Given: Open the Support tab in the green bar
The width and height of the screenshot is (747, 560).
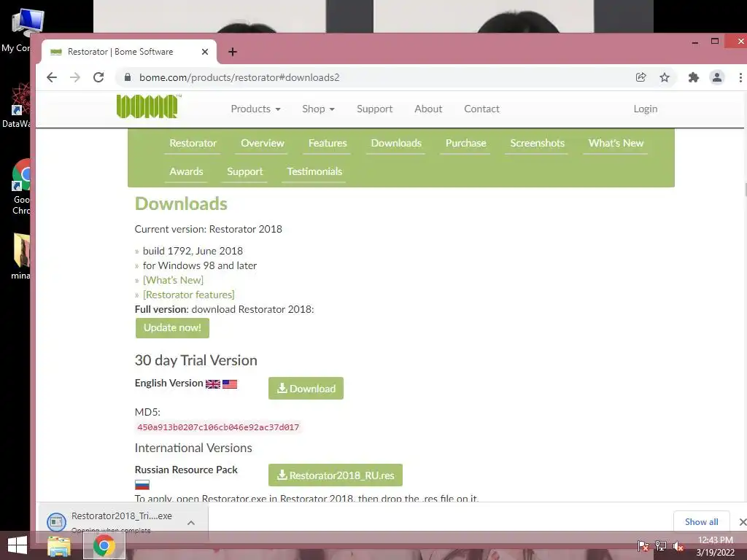Looking at the screenshot, I should tap(245, 172).
